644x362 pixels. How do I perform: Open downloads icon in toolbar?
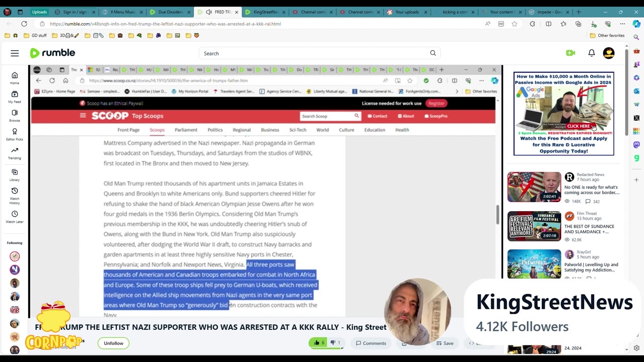click(x=593, y=24)
